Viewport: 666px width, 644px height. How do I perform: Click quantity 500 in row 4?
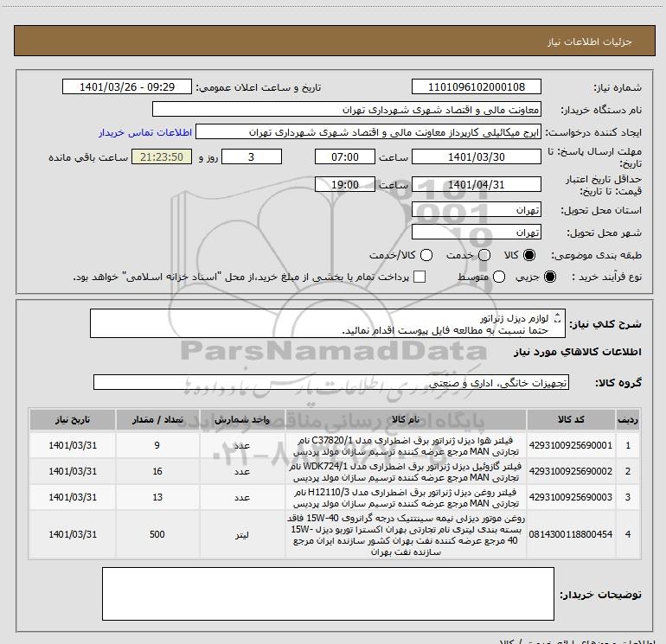[157, 534]
